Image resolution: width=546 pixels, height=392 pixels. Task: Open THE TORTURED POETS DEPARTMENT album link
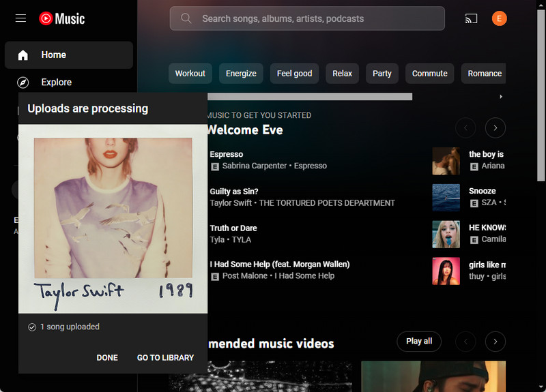[x=327, y=202]
